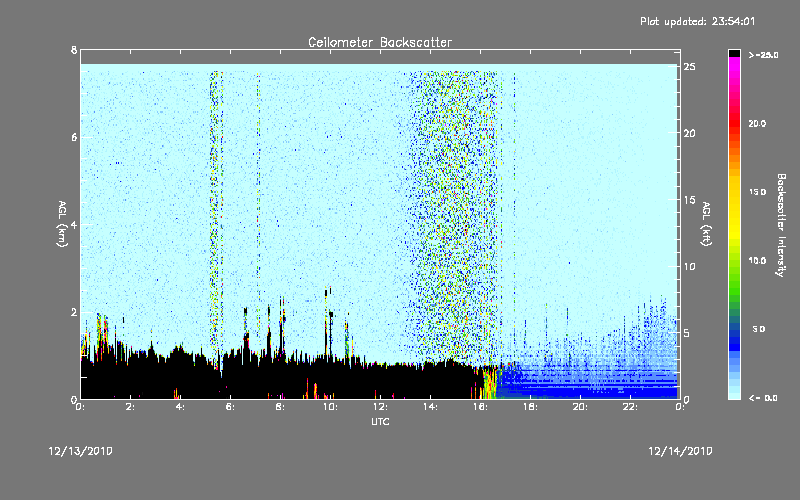This screenshot has height=500, width=800.
Task: Pick the black top segment of colorbar
Action: 734,53
